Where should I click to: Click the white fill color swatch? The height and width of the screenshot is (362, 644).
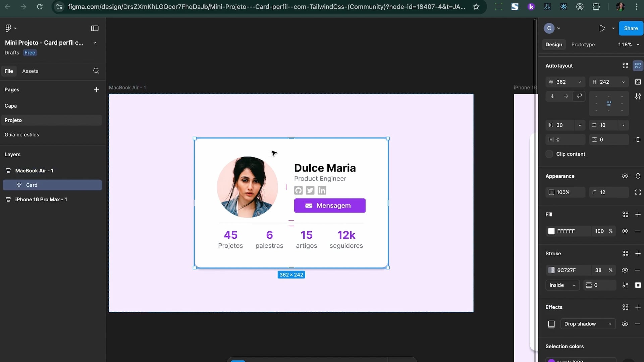click(551, 231)
